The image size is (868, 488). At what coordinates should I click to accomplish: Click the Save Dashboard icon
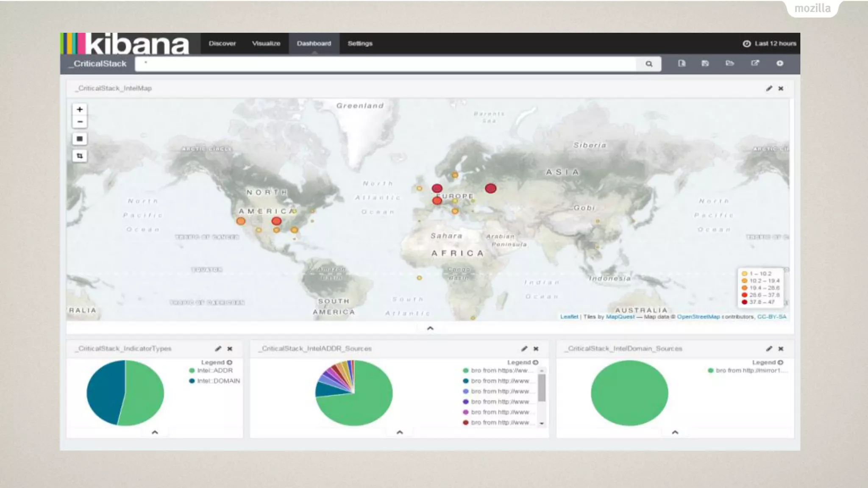705,64
